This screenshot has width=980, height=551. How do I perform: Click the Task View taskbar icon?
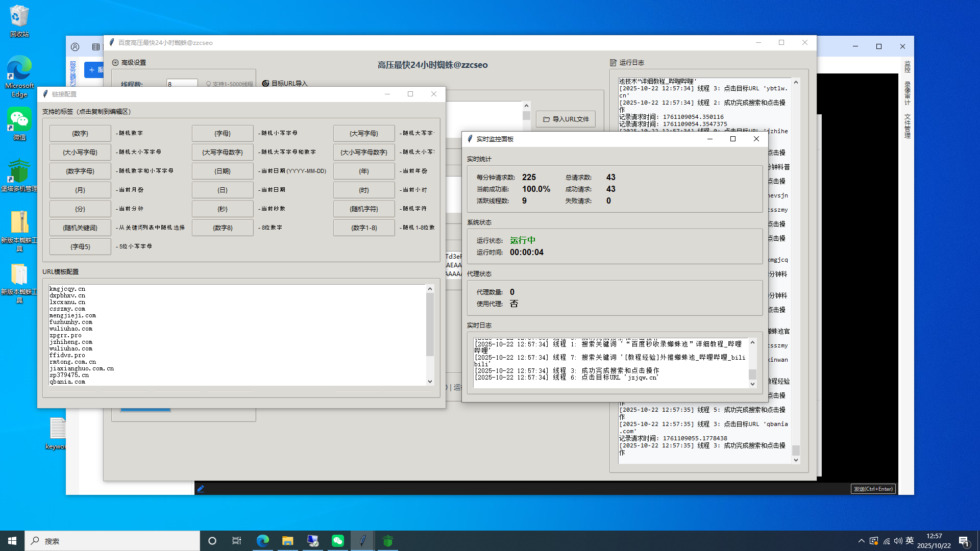pyautogui.click(x=237, y=541)
